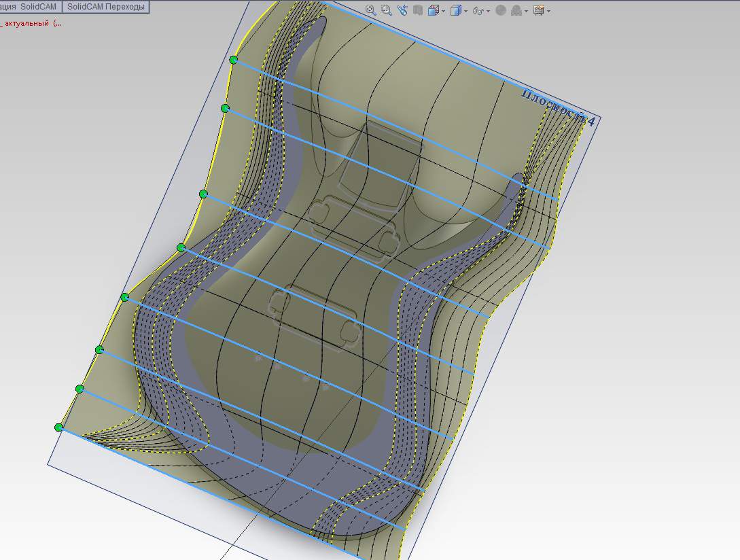Toggle Hide/Show Items glasses icon
Viewport: 740px width, 560px height.
pyautogui.click(x=478, y=10)
